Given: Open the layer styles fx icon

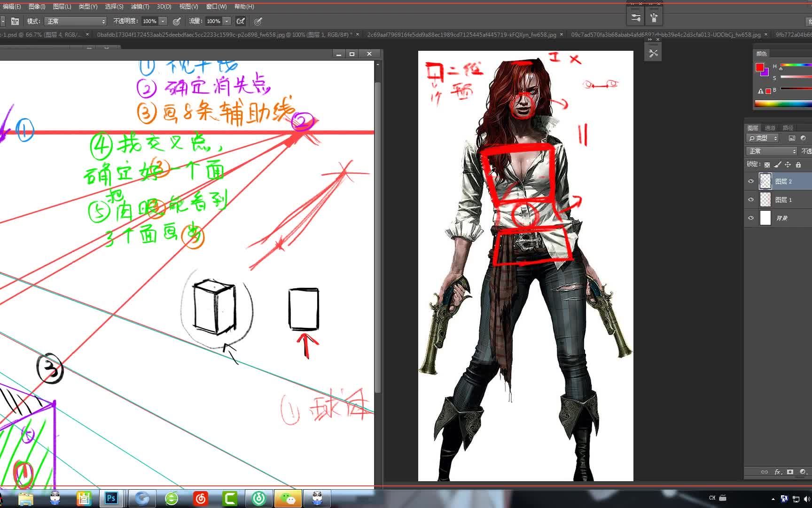Looking at the screenshot, I should 778,472.
